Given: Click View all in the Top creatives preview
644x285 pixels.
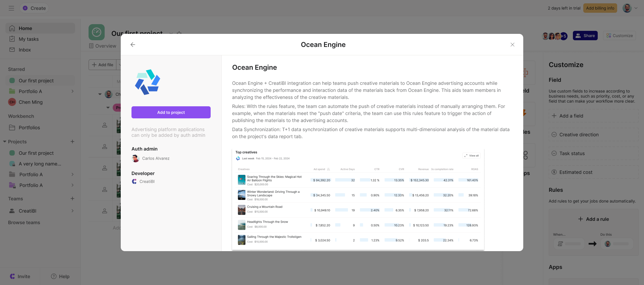Looking at the screenshot, I should point(472,156).
